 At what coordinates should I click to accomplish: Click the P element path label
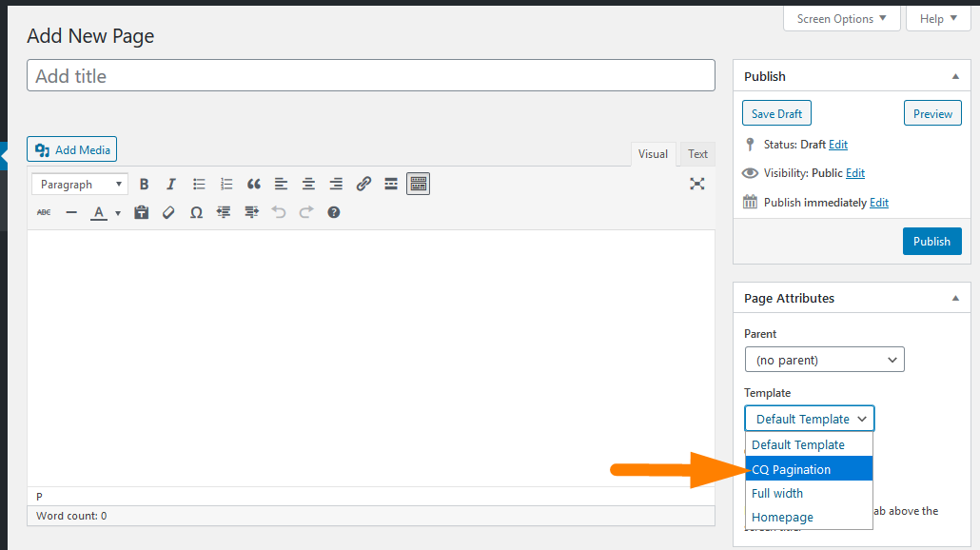[x=39, y=497]
